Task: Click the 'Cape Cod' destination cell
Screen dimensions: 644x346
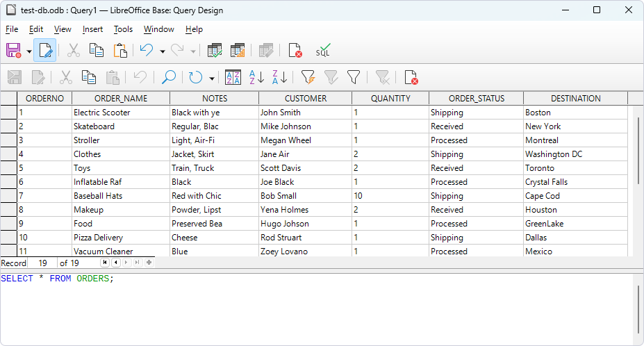Action: [x=576, y=196]
